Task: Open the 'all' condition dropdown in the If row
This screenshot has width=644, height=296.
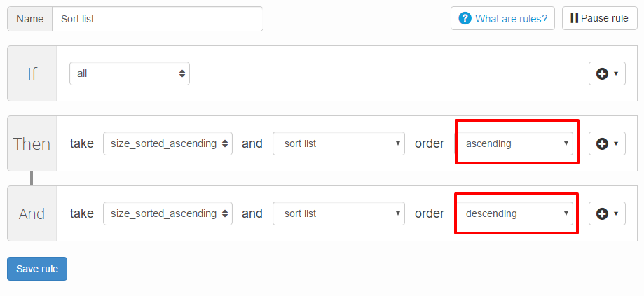Action: pyautogui.click(x=130, y=73)
